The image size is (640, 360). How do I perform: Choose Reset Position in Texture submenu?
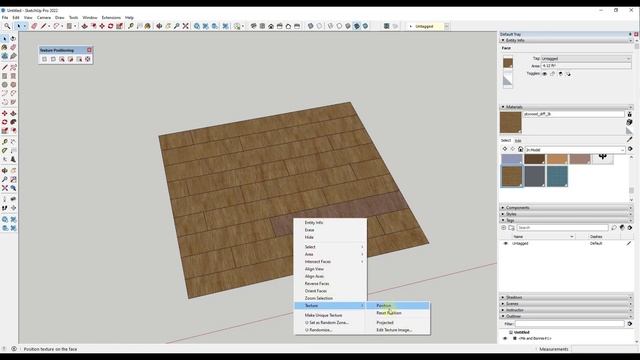tap(398, 313)
